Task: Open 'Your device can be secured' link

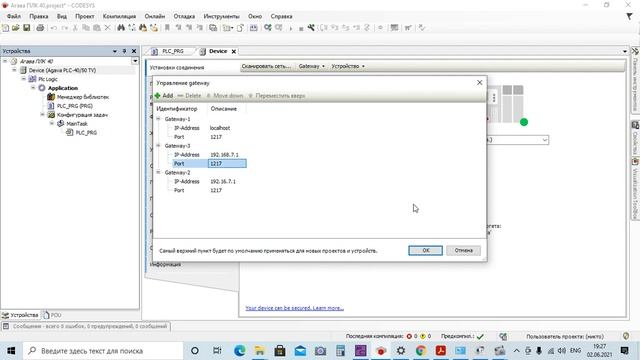Action: click(295, 308)
